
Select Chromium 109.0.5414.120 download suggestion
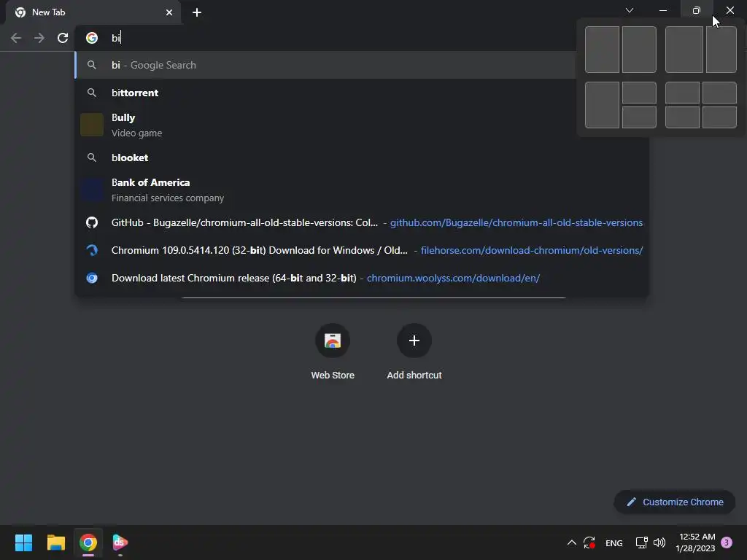pyautogui.click(x=362, y=250)
